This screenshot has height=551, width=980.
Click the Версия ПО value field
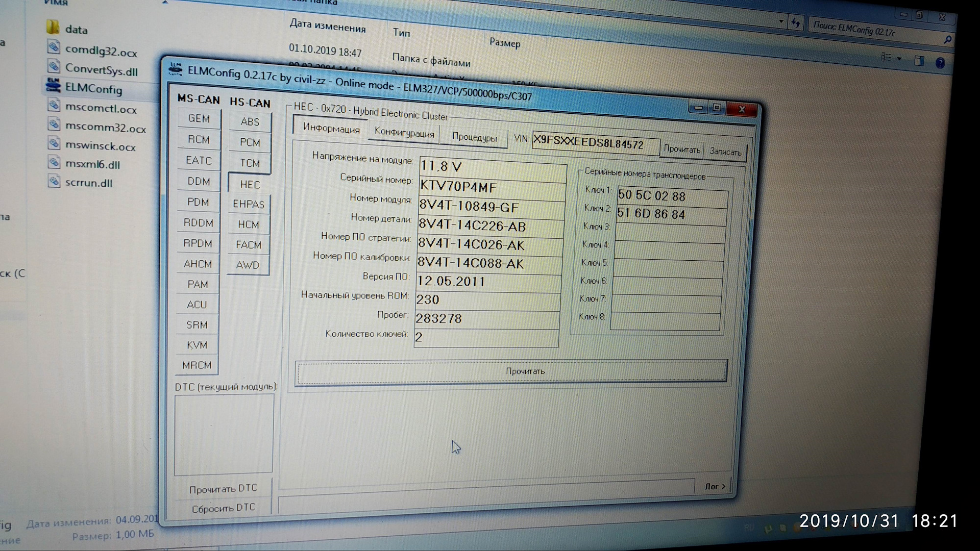[488, 282]
